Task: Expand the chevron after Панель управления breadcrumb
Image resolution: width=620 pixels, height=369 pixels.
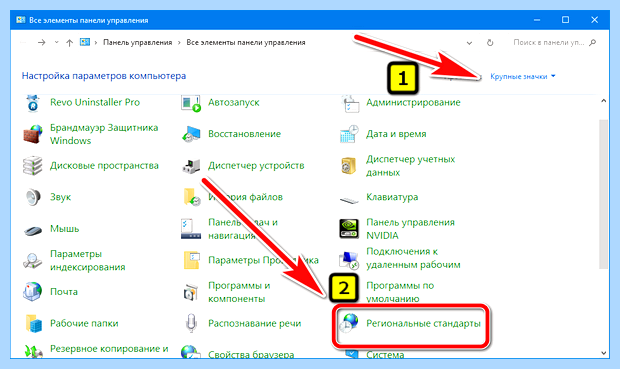Action: pyautogui.click(x=179, y=43)
